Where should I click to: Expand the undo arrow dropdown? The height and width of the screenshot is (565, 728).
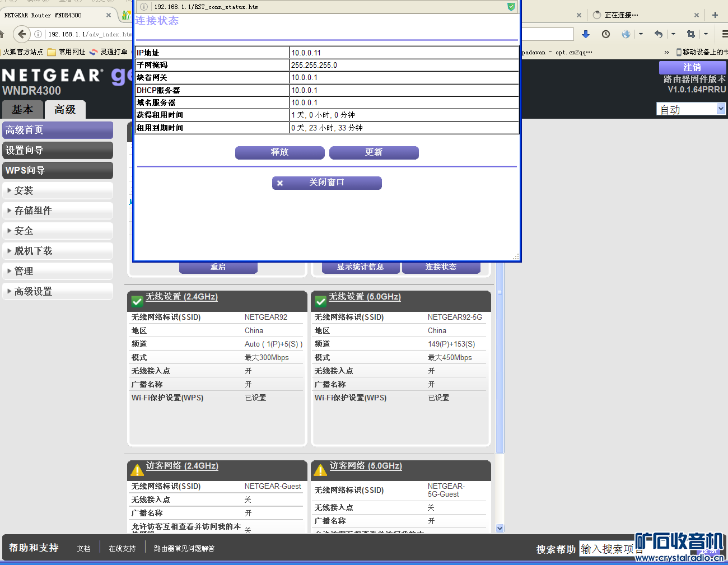[673, 34]
